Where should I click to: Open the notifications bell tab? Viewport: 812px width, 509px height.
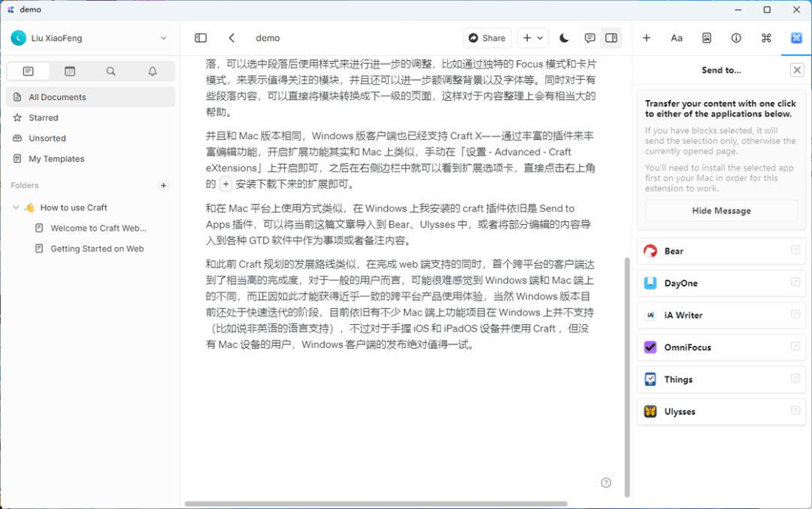(152, 71)
